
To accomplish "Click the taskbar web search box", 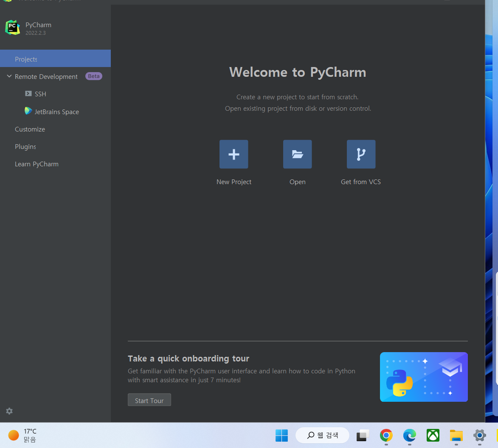I will click(x=322, y=435).
